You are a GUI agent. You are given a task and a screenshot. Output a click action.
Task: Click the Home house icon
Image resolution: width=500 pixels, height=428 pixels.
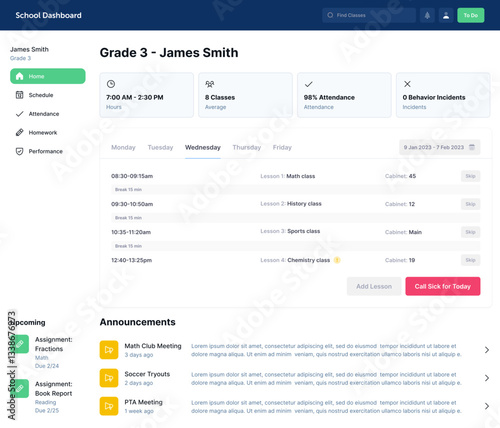(20, 76)
